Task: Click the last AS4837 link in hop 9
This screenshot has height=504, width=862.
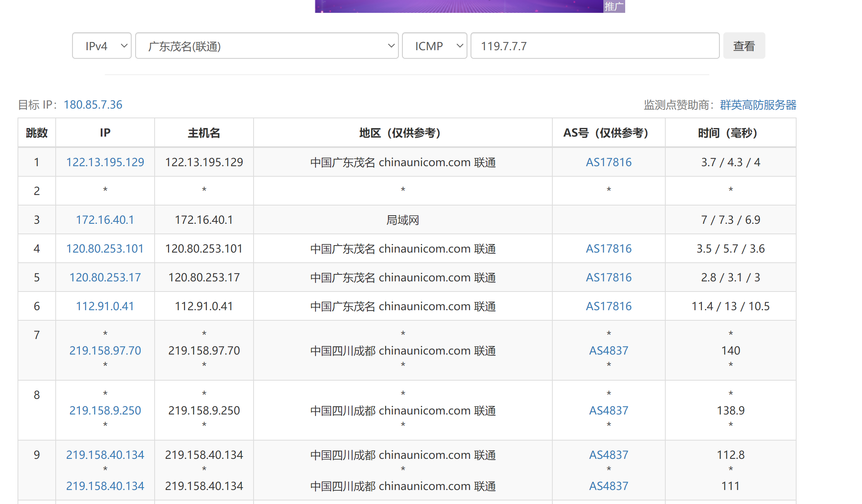Action: click(609, 486)
